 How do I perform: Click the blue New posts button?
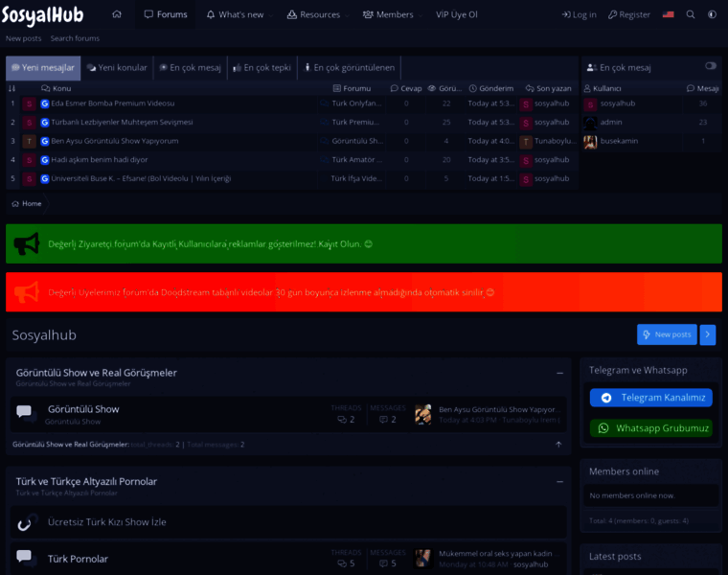(667, 334)
